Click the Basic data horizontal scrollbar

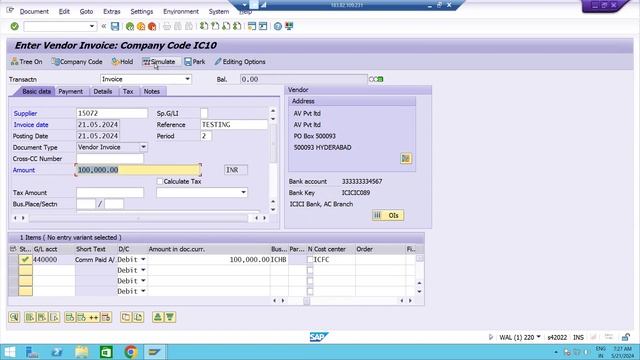139,218
